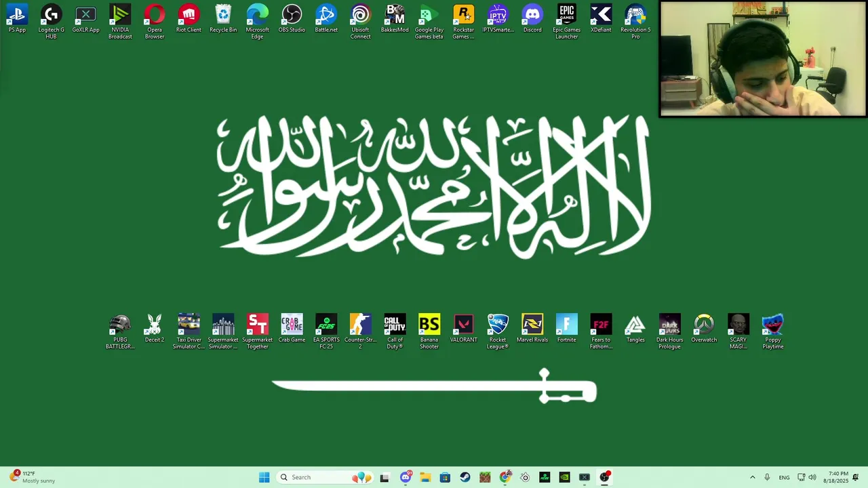Select the GoXLR App desktop icon
This screenshot has width=868, height=488.
tap(85, 19)
